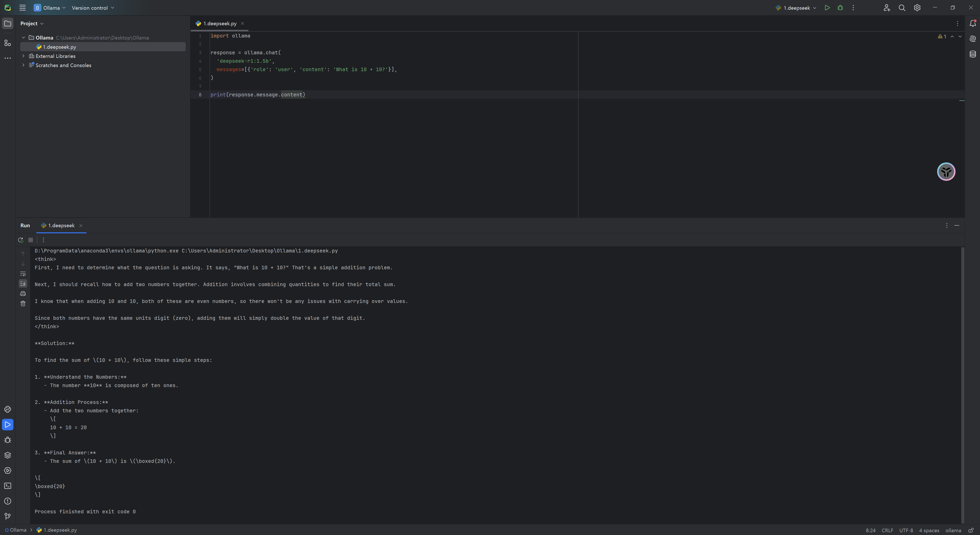Open Run panel options menu
This screenshot has height=535, width=980.
point(947,225)
